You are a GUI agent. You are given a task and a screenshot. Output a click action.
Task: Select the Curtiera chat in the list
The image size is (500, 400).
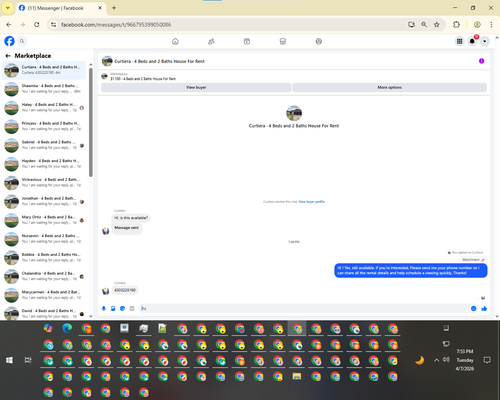tap(44, 70)
